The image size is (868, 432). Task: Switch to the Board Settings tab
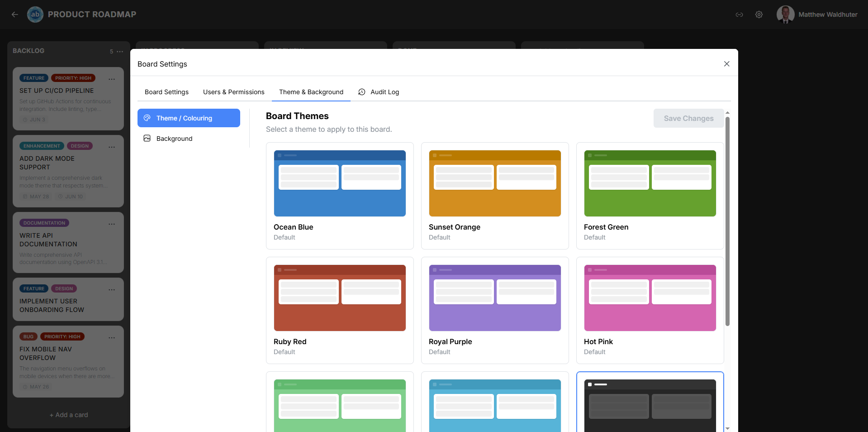(x=166, y=92)
